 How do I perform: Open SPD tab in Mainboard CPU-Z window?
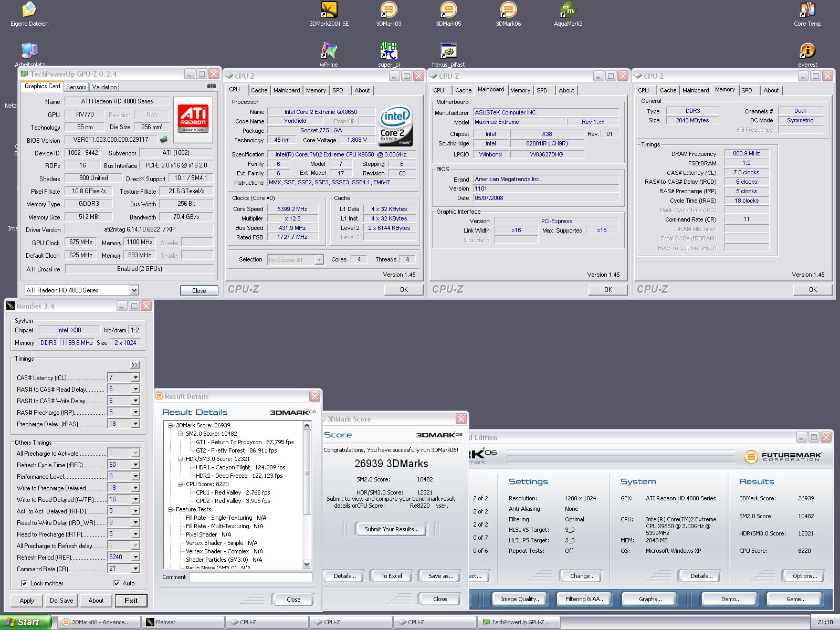(542, 90)
